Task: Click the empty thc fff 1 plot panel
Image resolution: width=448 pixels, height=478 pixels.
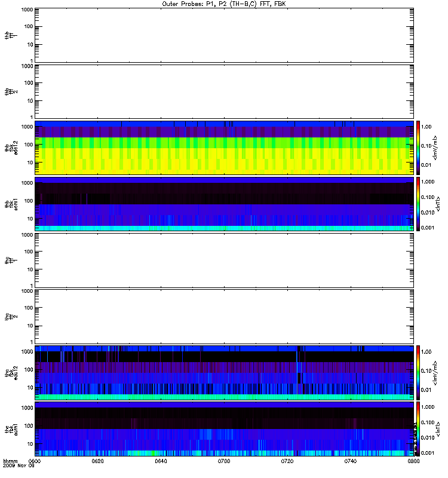Action: [225, 261]
